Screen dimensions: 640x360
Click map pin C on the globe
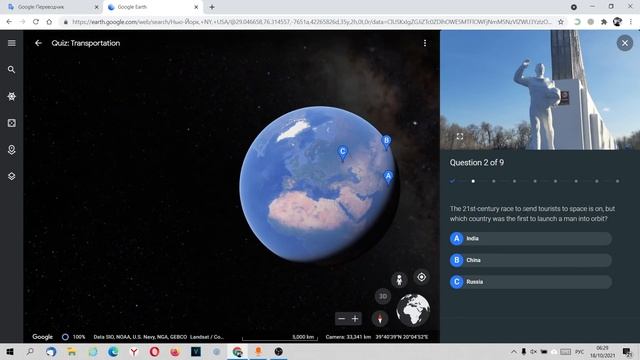point(342,153)
